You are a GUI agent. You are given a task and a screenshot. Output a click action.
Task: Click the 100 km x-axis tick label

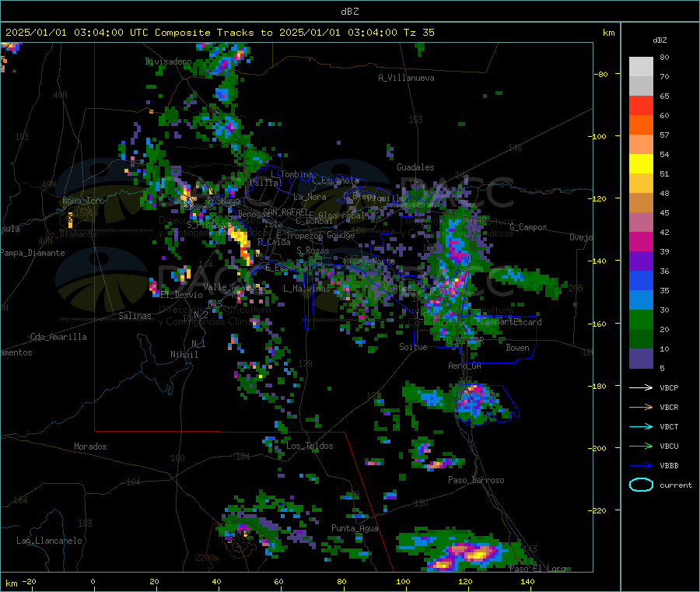[403, 581]
